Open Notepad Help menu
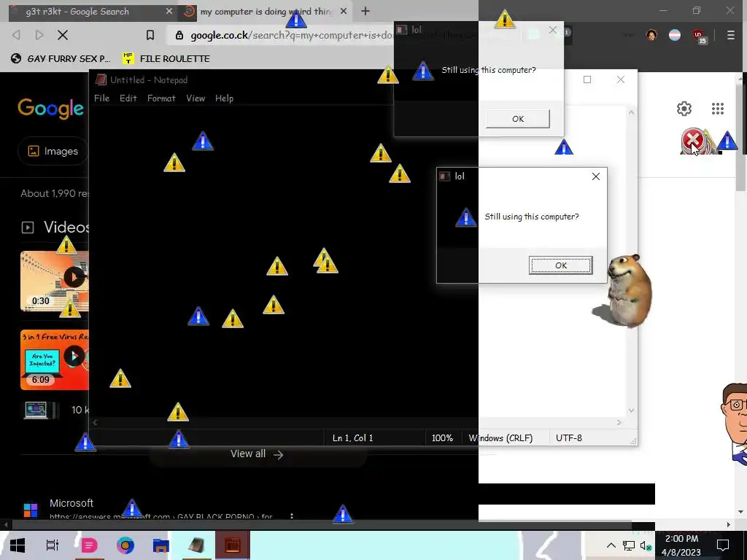This screenshot has width=747, height=560. coord(225,98)
